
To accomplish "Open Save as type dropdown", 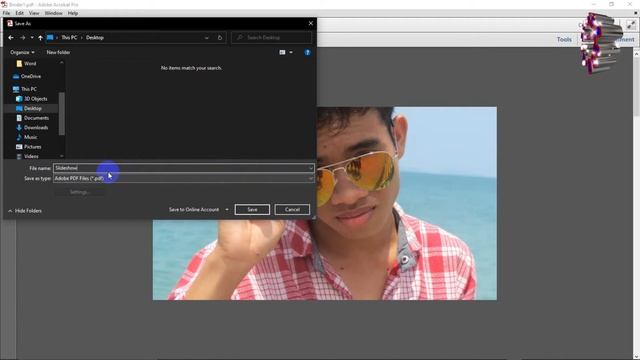I will click(184, 178).
